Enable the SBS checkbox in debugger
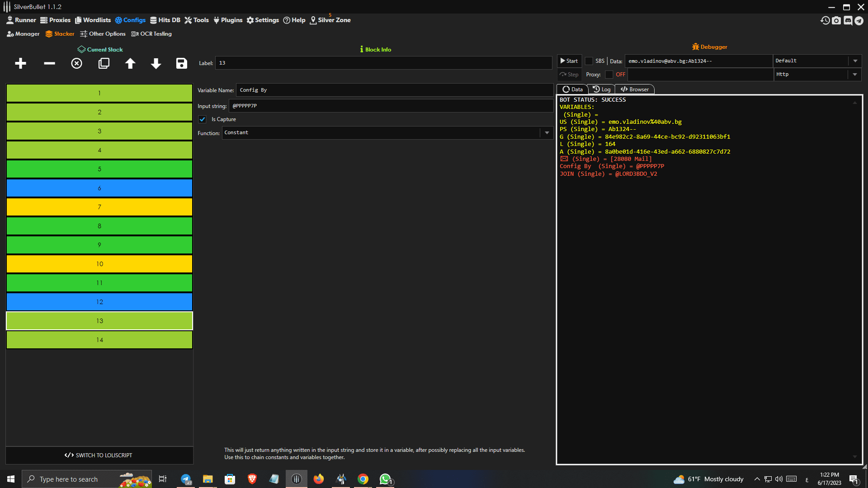 pyautogui.click(x=589, y=61)
